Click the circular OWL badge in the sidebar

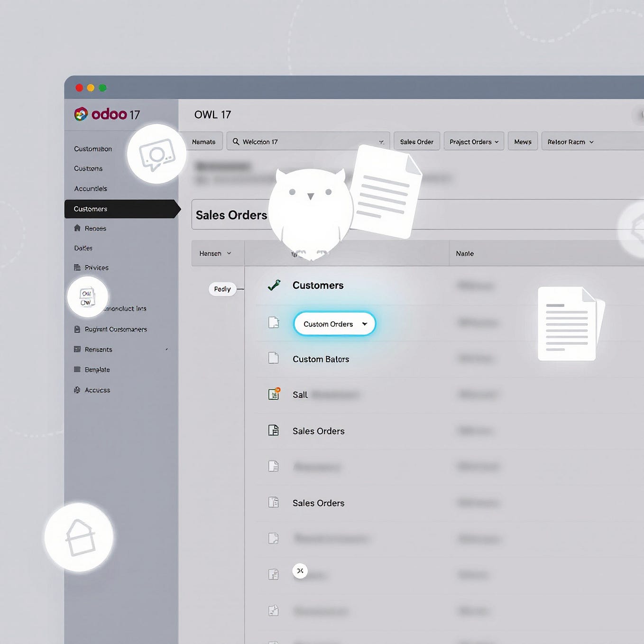(x=87, y=297)
